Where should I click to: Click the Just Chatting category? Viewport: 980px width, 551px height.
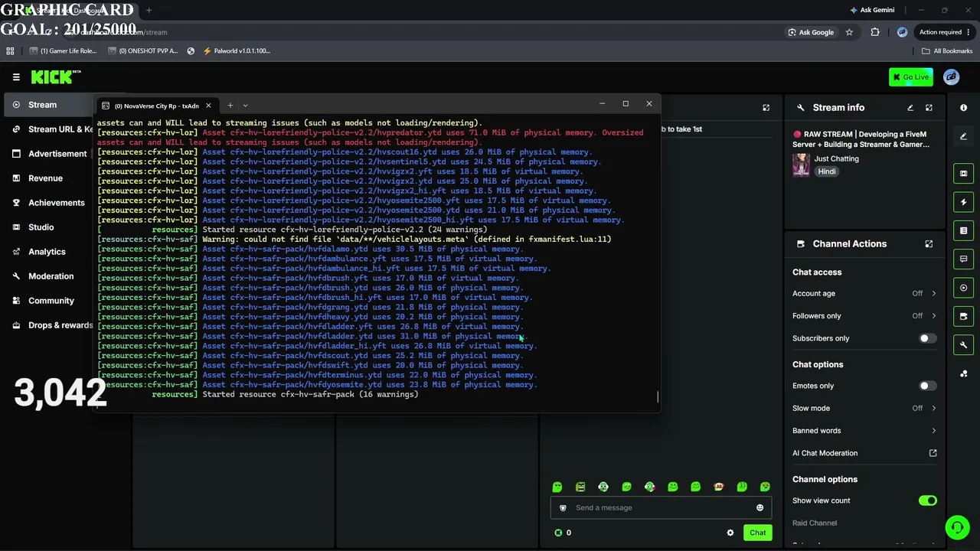pyautogui.click(x=836, y=158)
